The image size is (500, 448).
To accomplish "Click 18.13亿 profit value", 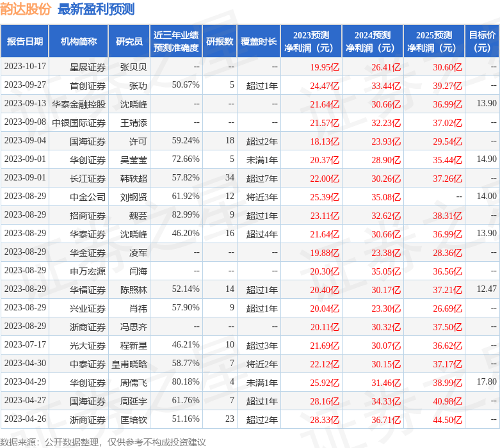I will coord(325,141).
